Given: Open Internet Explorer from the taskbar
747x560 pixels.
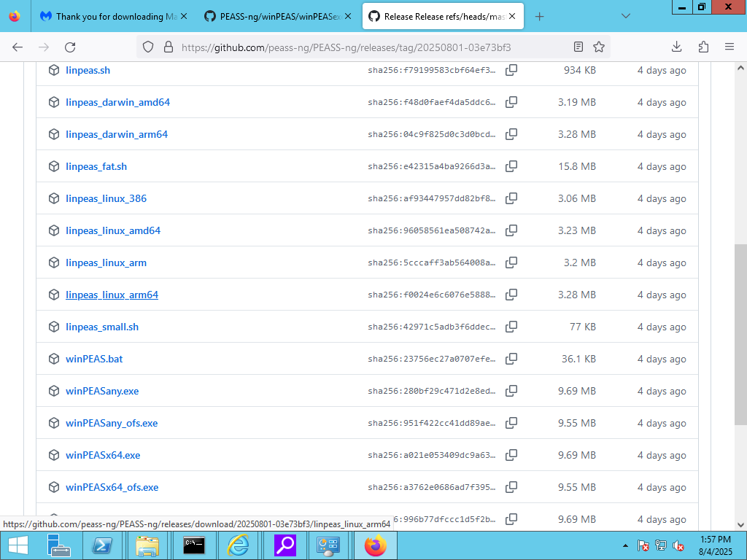Looking at the screenshot, I should coord(239,545).
